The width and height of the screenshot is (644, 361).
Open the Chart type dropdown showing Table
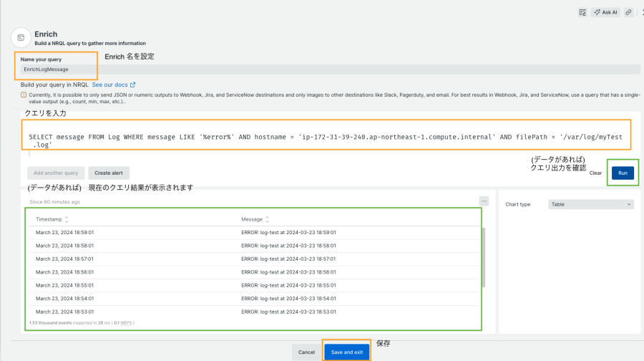[590, 204]
